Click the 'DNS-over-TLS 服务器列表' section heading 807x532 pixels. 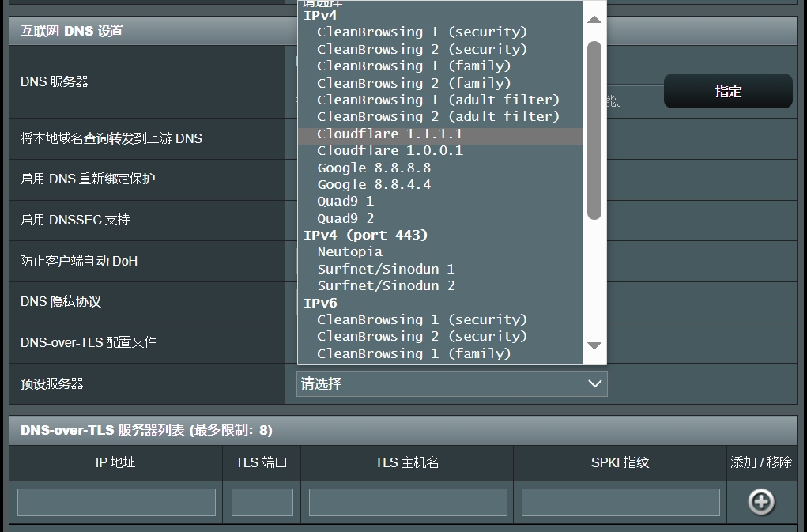146,430
